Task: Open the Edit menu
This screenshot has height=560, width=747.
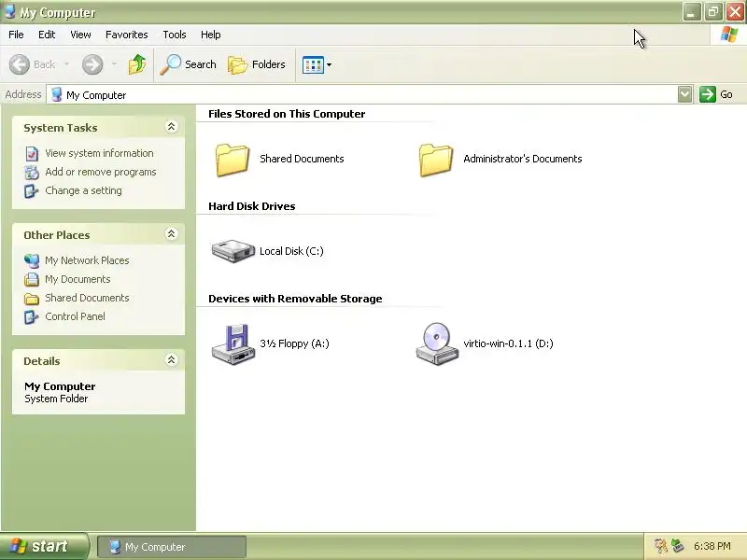Action: [47, 35]
